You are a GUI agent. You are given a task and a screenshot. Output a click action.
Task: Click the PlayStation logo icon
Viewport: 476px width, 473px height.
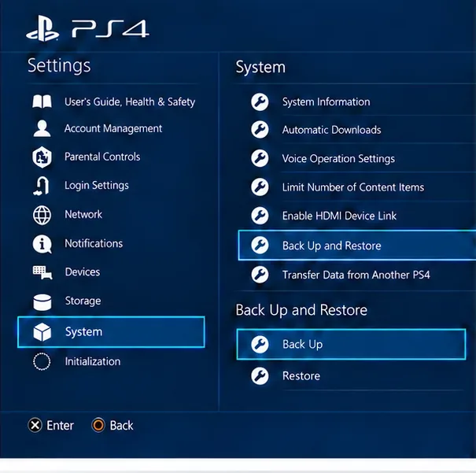(42, 28)
